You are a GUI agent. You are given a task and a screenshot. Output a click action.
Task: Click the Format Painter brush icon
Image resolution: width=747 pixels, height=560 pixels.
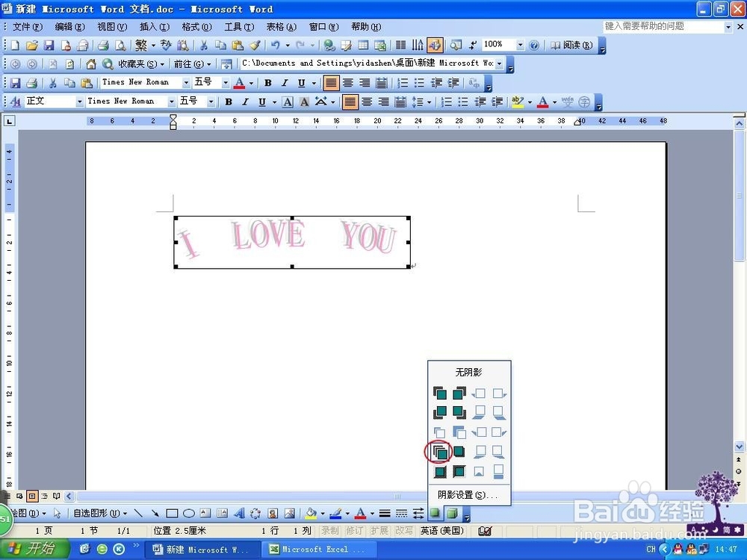[x=255, y=46]
